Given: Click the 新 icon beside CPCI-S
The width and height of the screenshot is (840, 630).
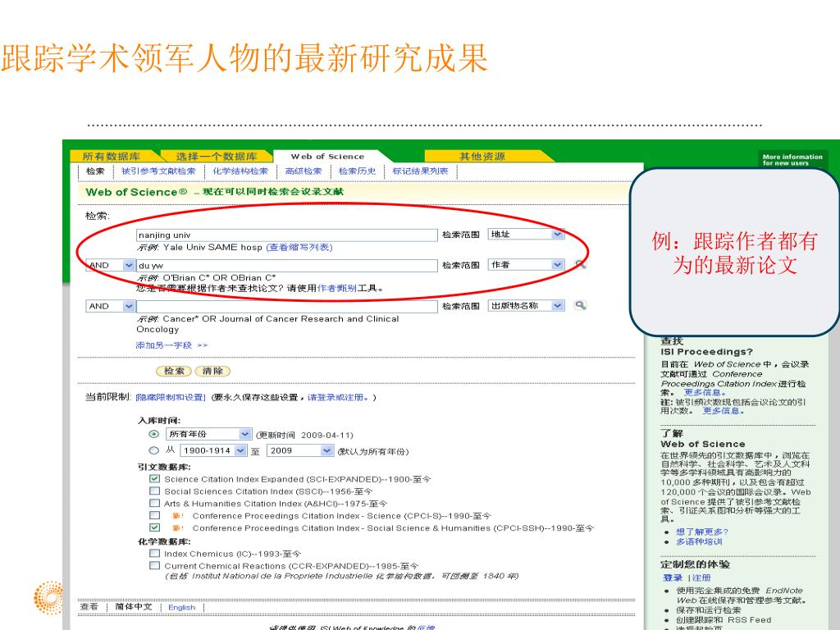Looking at the screenshot, I should click(178, 516).
